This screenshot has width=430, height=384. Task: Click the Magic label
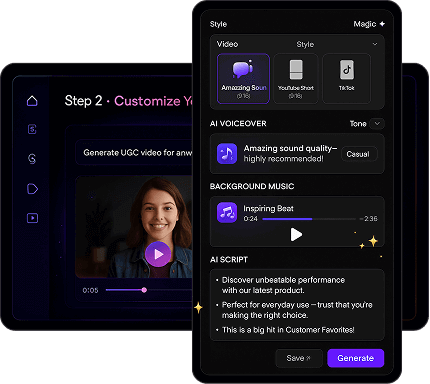365,24
